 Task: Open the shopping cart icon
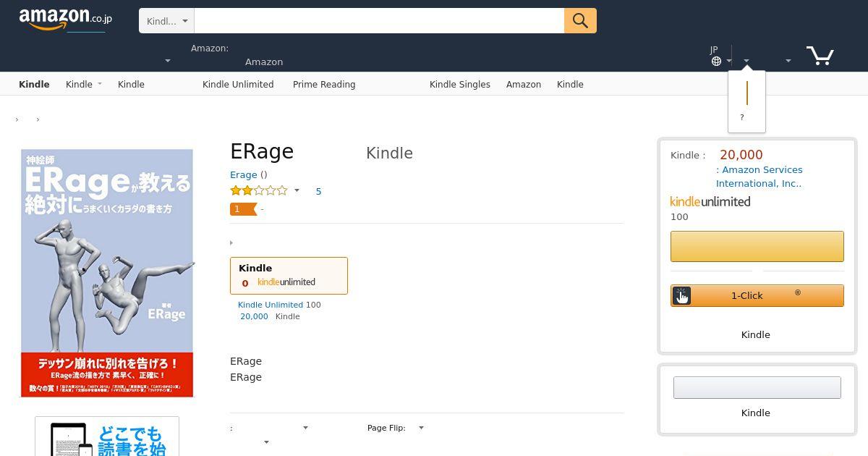(x=820, y=55)
